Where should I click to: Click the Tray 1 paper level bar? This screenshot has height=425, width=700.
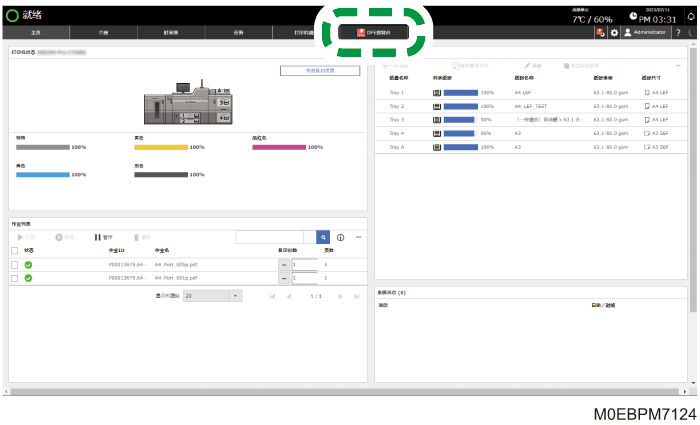(461, 92)
